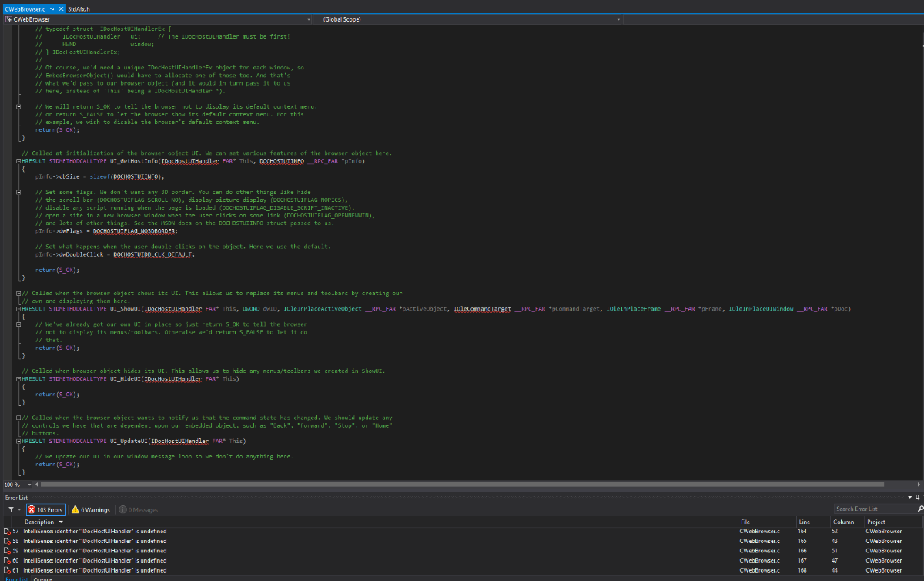This screenshot has width=924, height=581.
Task: Click the Error List search magnifier icon
Action: click(920, 509)
